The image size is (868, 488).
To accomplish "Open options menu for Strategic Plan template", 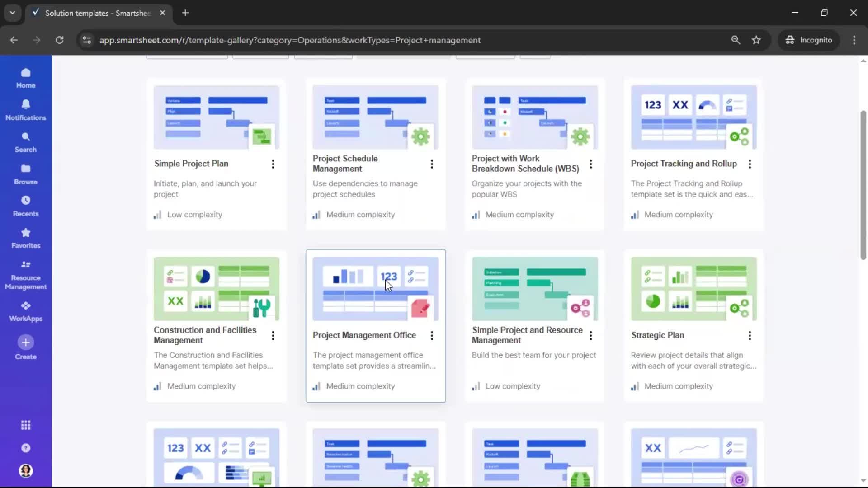I will (x=750, y=336).
